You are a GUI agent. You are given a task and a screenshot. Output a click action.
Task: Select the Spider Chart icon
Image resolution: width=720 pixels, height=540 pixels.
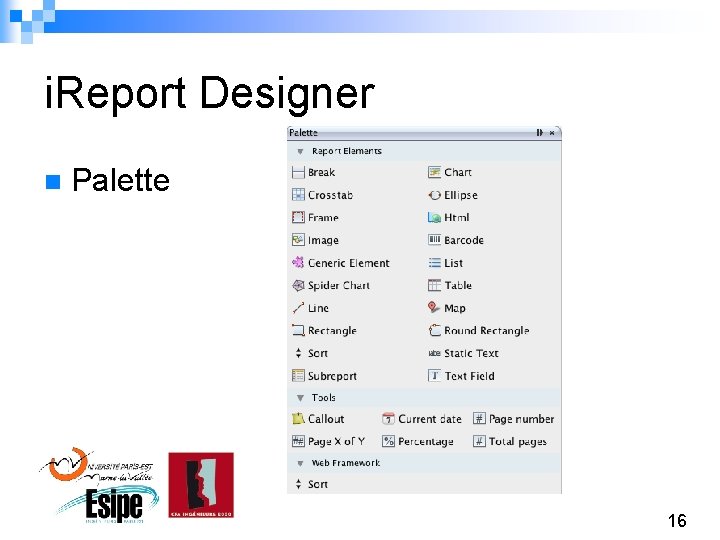click(x=298, y=286)
